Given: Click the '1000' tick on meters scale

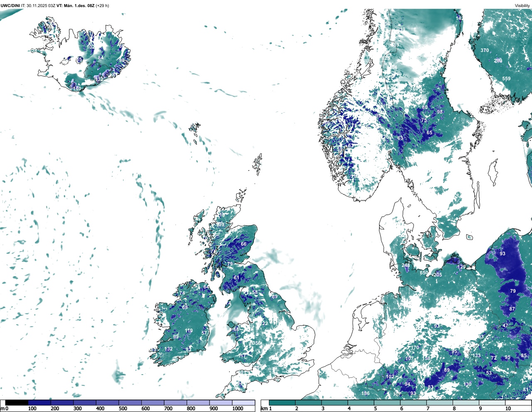Looking at the screenshot, I should point(238,409).
